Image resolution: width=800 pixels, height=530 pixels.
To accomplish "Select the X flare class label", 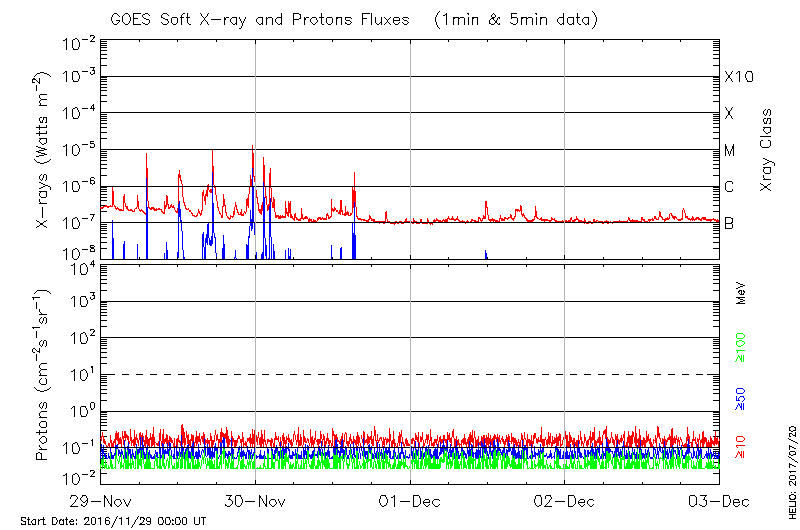I will pyautogui.click(x=729, y=114).
